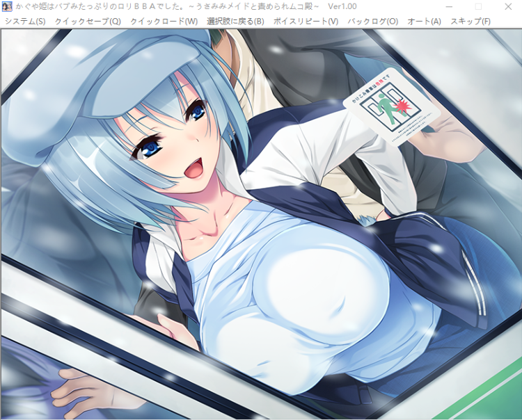Click ボイスリピート(V) menu entry

click(x=306, y=22)
